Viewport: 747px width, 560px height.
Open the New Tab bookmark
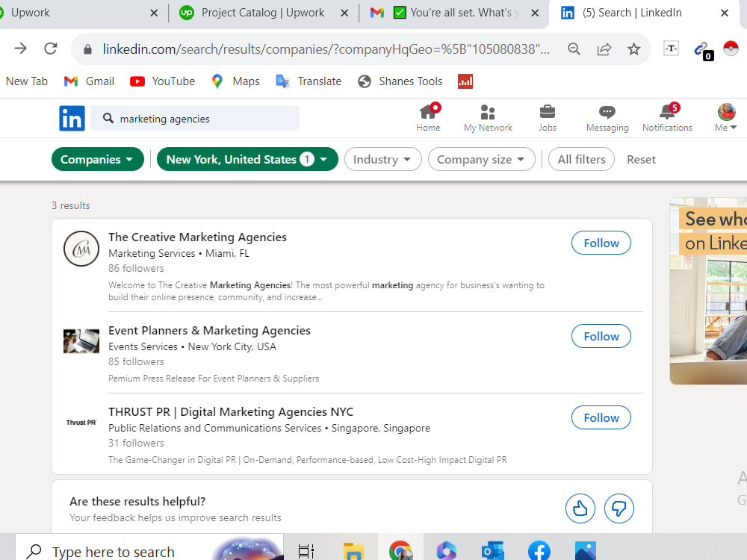click(x=27, y=81)
